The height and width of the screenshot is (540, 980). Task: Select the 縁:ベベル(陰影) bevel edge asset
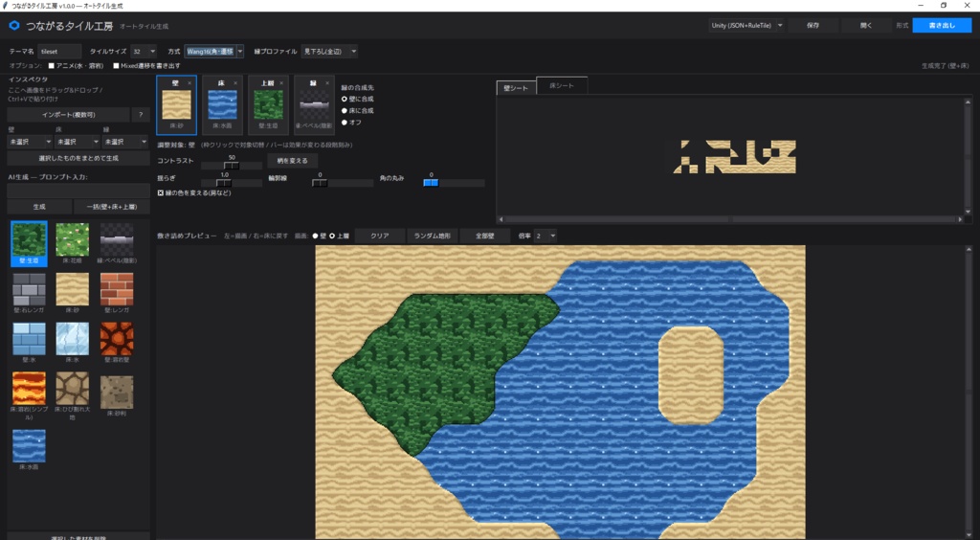117,244
